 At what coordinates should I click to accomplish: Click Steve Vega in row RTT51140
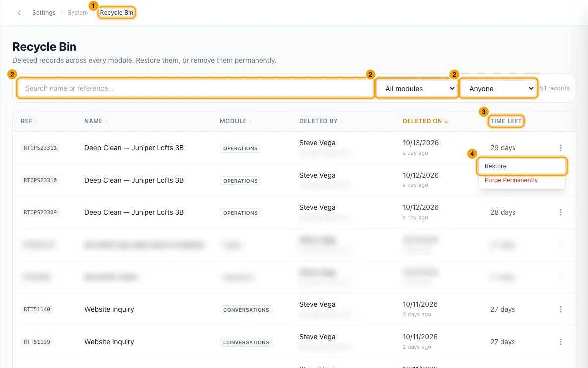(317, 304)
